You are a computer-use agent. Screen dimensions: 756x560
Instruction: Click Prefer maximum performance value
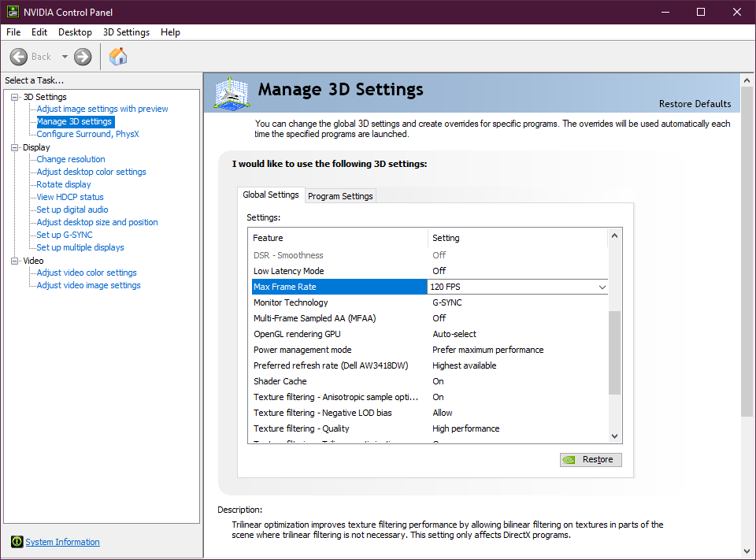[x=488, y=350]
